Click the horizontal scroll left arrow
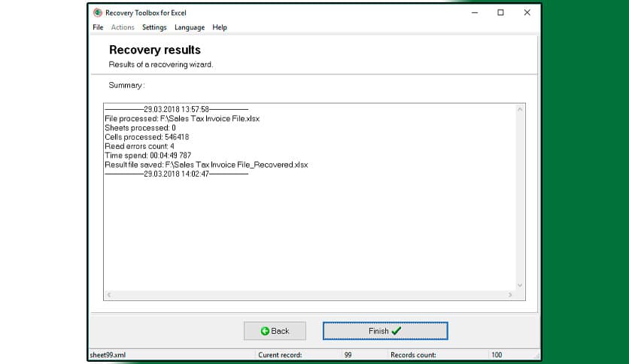This screenshot has width=629, height=364. click(108, 295)
